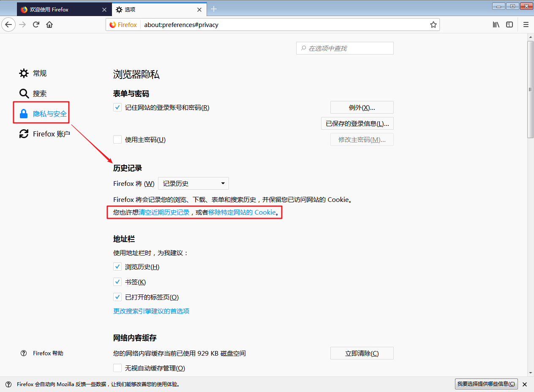The height and width of the screenshot is (392, 534).
Task: Click the 修改主密码 button
Action: [x=362, y=139]
